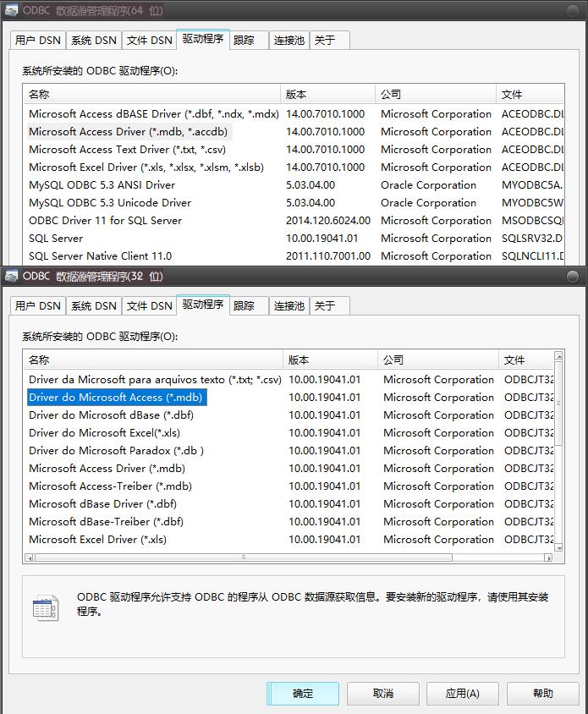Open 用户 DSN tab in 32-bit window
This screenshot has width=588, height=714.
point(38,305)
